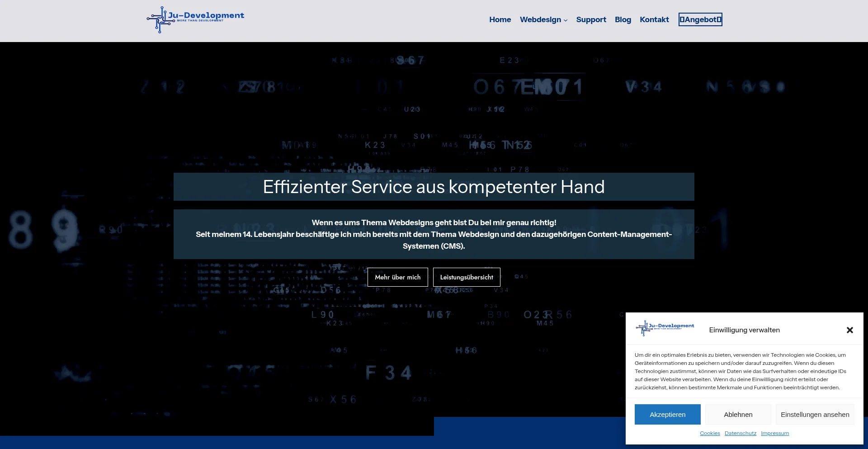Click the outlined Angebot button
Image resolution: width=868 pixels, height=449 pixels.
(700, 19)
